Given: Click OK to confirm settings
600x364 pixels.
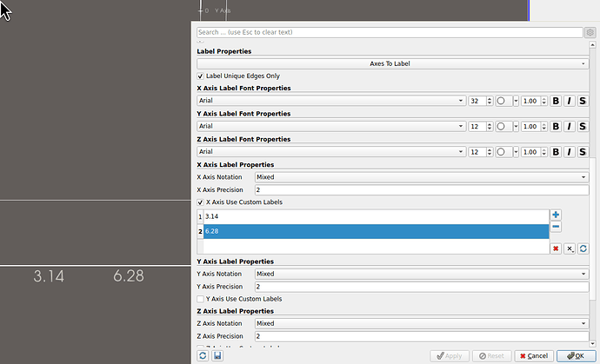Looking at the screenshot, I should pyautogui.click(x=576, y=356).
